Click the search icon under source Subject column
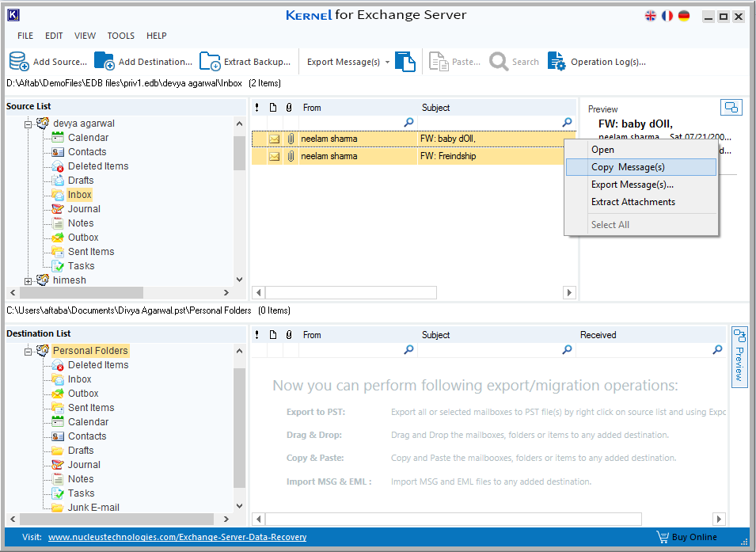756x552 pixels. pos(567,123)
